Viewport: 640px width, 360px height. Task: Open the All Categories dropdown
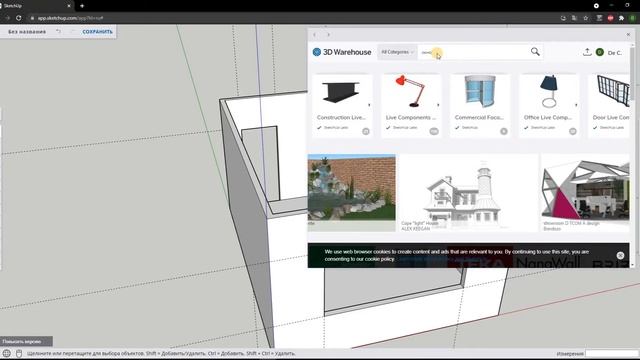(x=397, y=52)
